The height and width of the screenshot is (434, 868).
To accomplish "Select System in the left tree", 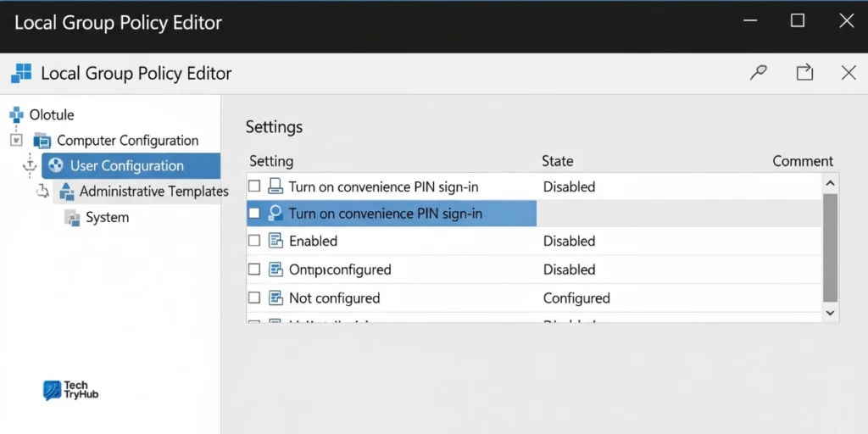I will point(107,218).
